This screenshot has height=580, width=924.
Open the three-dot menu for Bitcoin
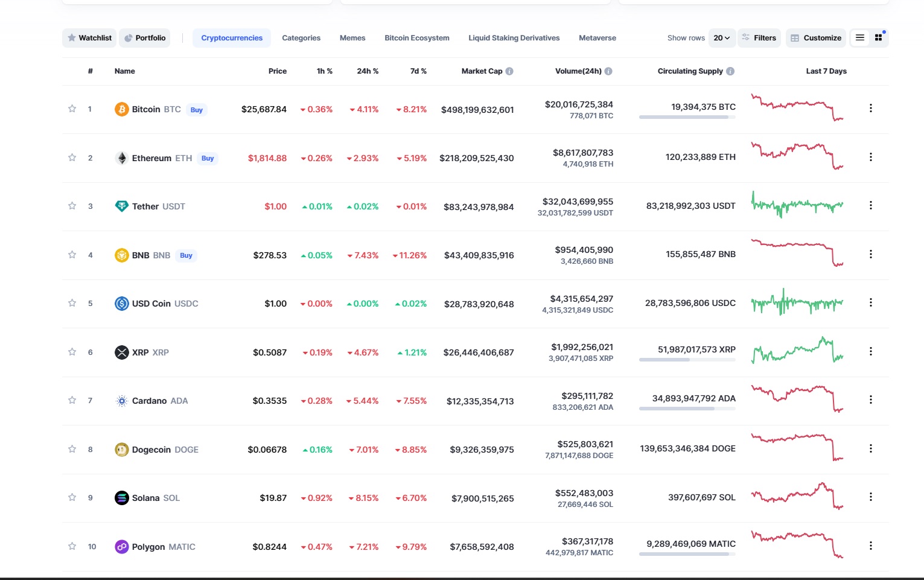click(x=871, y=108)
